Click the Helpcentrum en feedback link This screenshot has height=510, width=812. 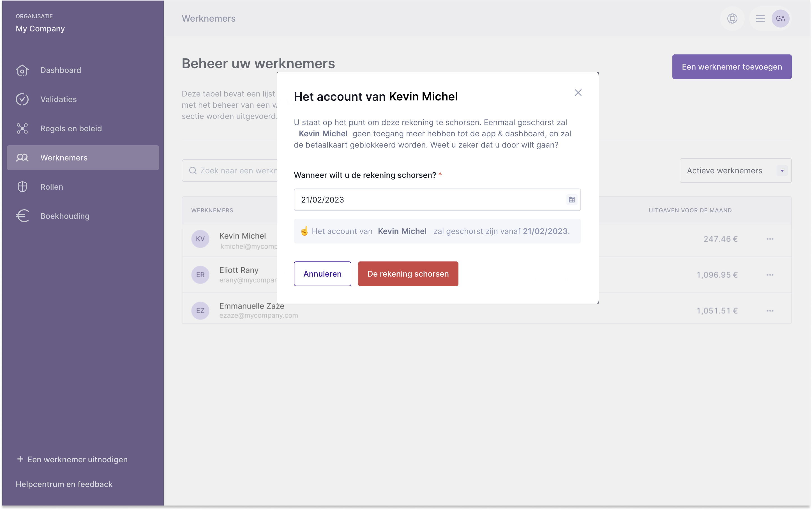[64, 484]
